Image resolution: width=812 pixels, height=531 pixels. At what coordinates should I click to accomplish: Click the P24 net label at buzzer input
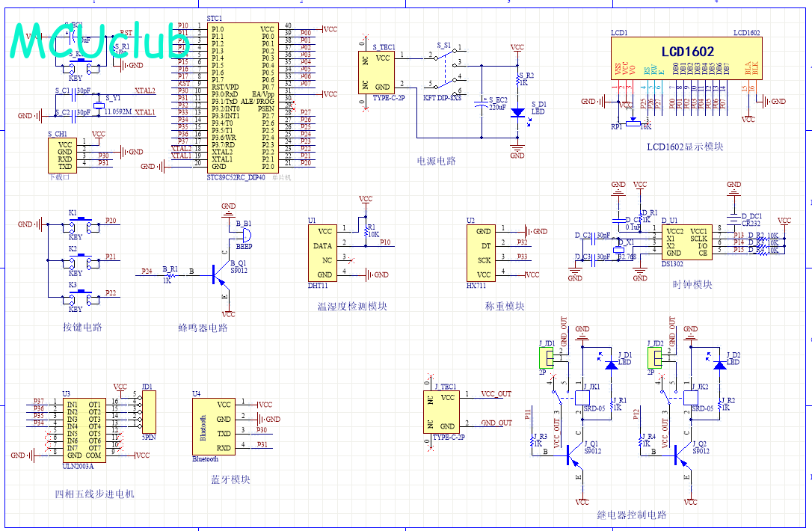tap(147, 271)
